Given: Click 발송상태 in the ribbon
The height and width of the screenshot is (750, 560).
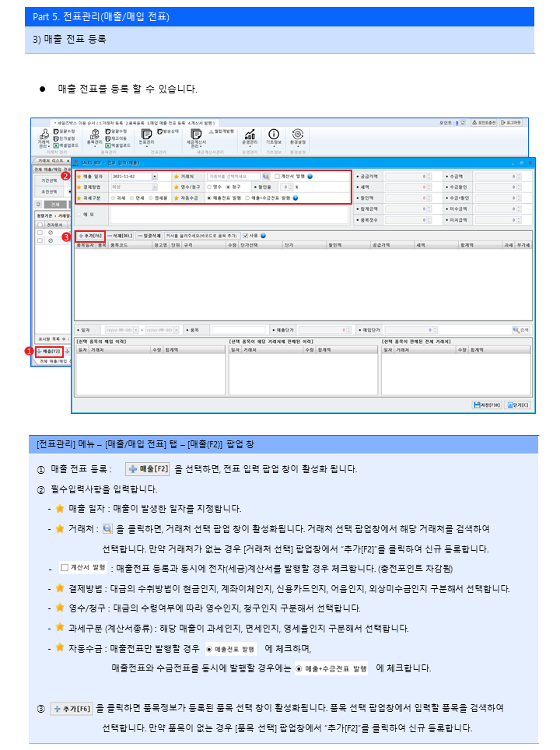Looking at the screenshot, I should (x=168, y=131).
